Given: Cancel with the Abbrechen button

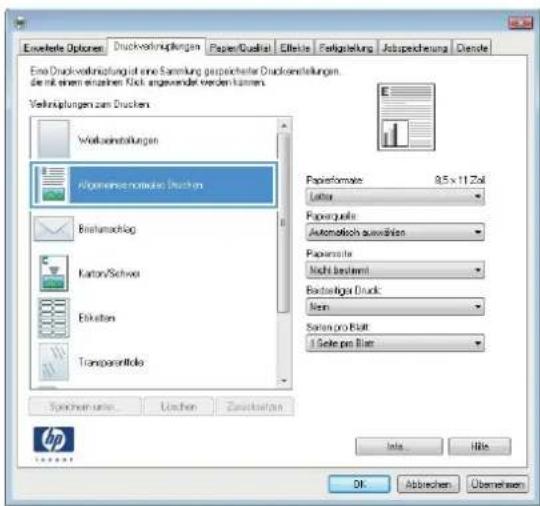Looking at the screenshot, I should point(428,484).
